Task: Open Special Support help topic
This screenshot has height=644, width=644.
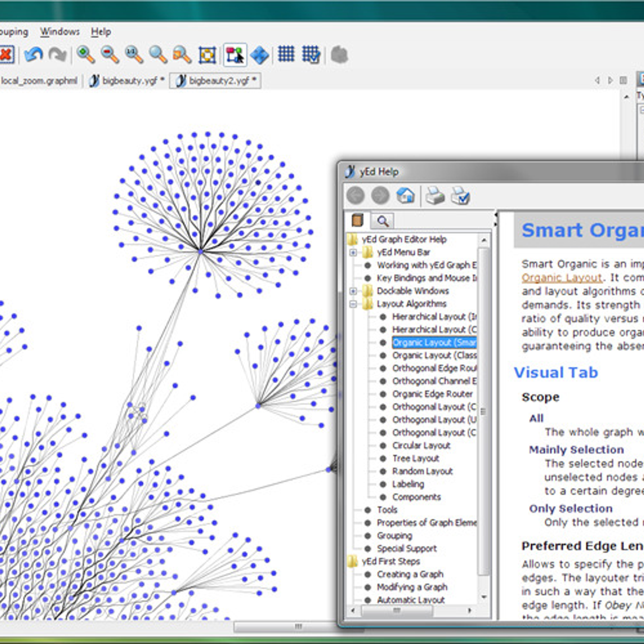Action: pyautogui.click(x=407, y=549)
